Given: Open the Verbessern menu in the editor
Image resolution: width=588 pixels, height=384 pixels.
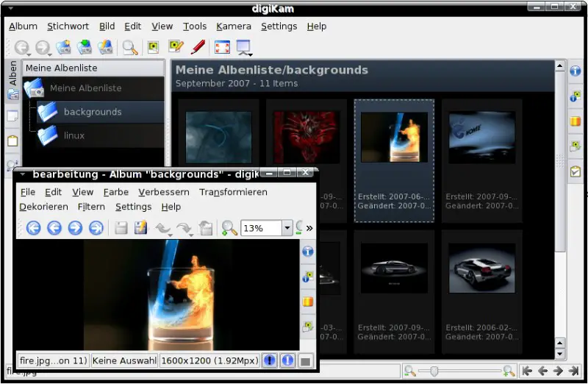Looking at the screenshot, I should click(x=164, y=192).
